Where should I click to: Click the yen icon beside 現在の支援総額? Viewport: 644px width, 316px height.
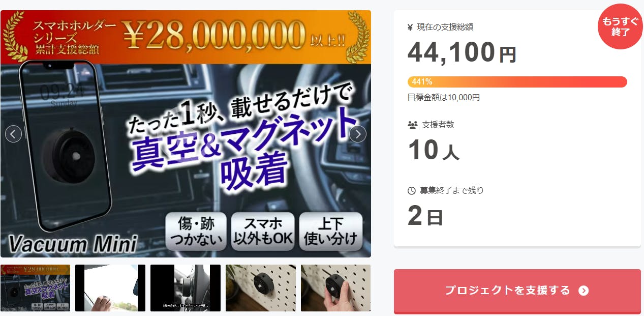pos(410,27)
